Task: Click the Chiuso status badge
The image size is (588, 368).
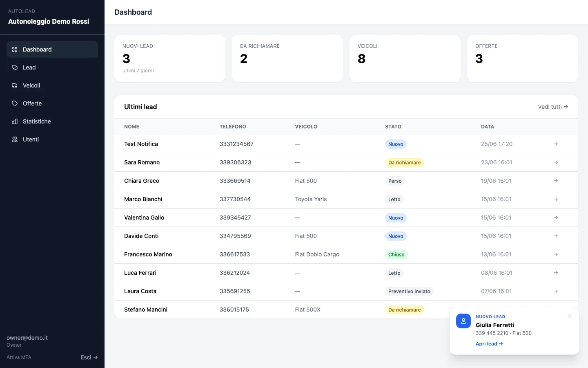Action: 396,254
